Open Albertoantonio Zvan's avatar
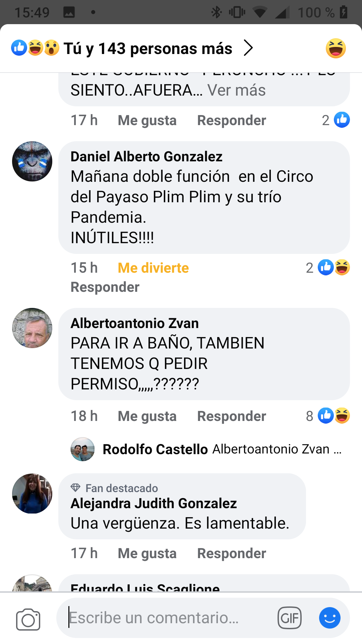 click(32, 328)
